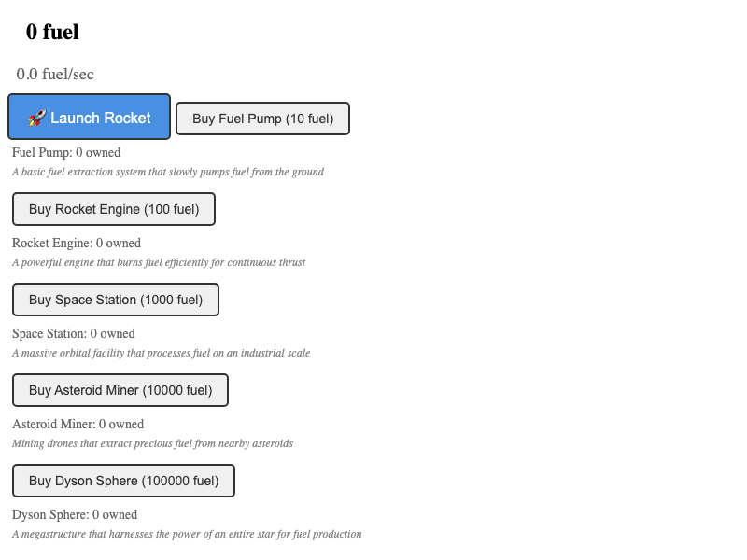
Task: Click the "Asteroid Miner: 0 owned" label
Action: click(x=78, y=424)
